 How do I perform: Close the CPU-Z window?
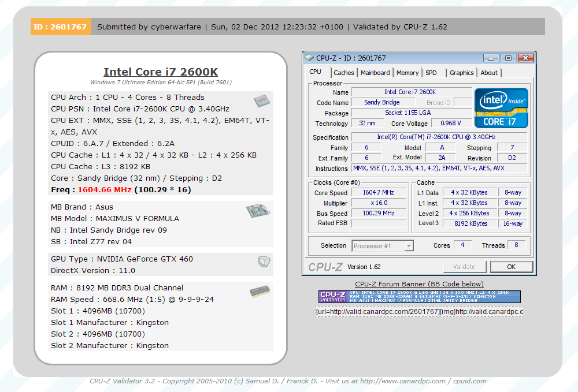526,58
